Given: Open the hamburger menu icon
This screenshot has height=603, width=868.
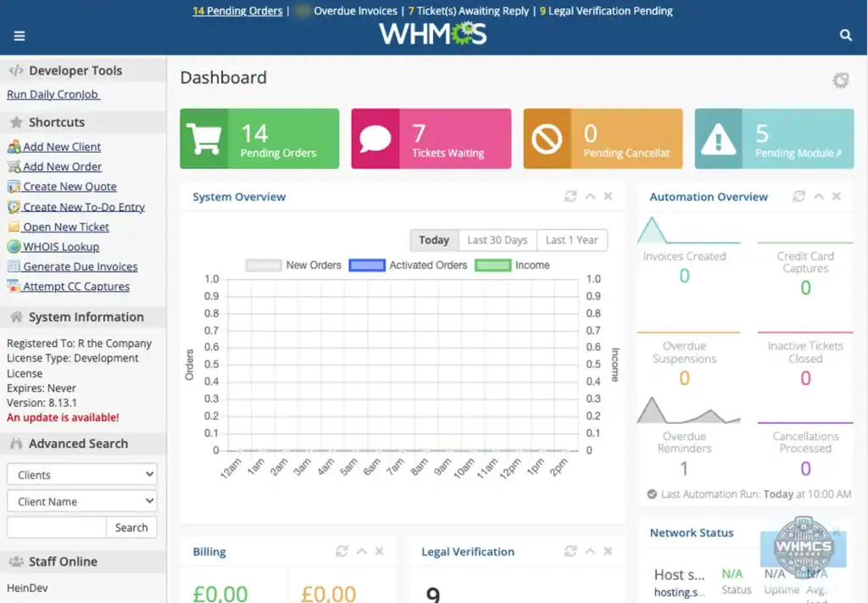Looking at the screenshot, I should 19,36.
